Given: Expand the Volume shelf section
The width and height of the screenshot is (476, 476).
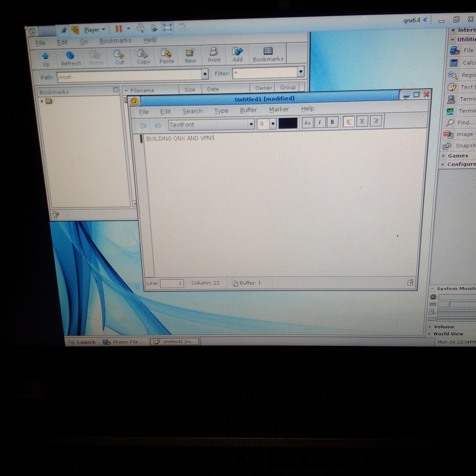Looking at the screenshot, I should point(429,327).
